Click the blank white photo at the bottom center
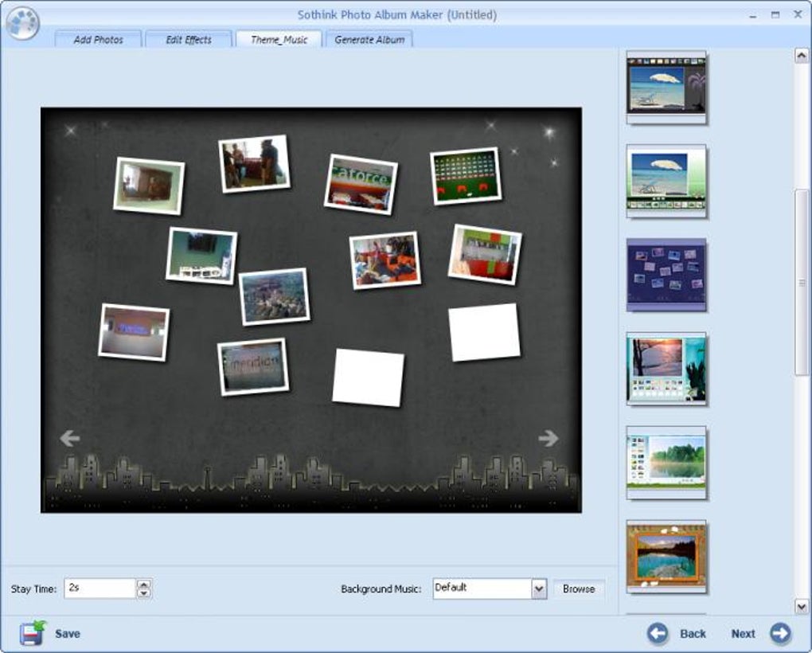Screen dimensions: 812x653 (369, 377)
